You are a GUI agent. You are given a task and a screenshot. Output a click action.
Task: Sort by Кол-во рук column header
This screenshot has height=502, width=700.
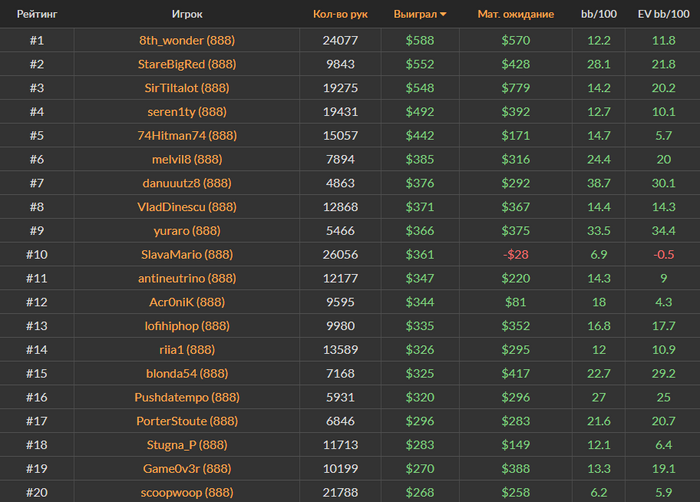click(x=340, y=15)
